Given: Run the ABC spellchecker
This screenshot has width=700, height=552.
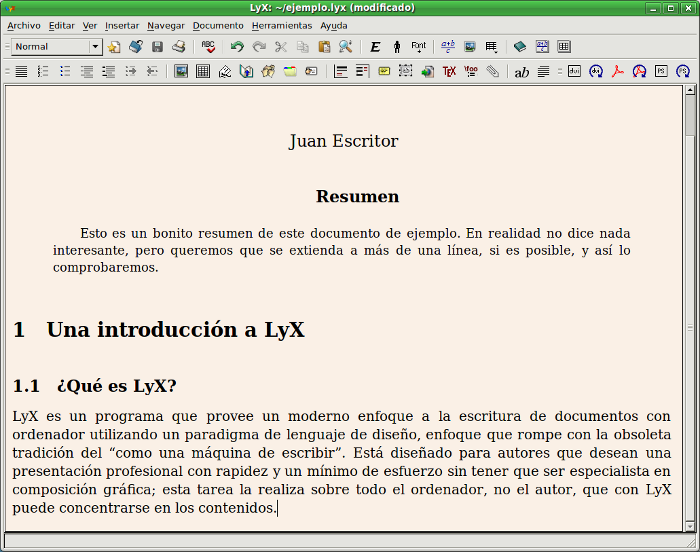Looking at the screenshot, I should pyautogui.click(x=208, y=46).
